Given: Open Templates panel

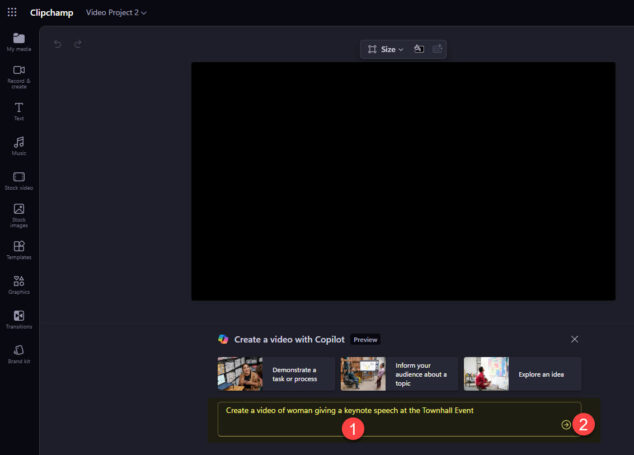Looking at the screenshot, I should tap(19, 250).
